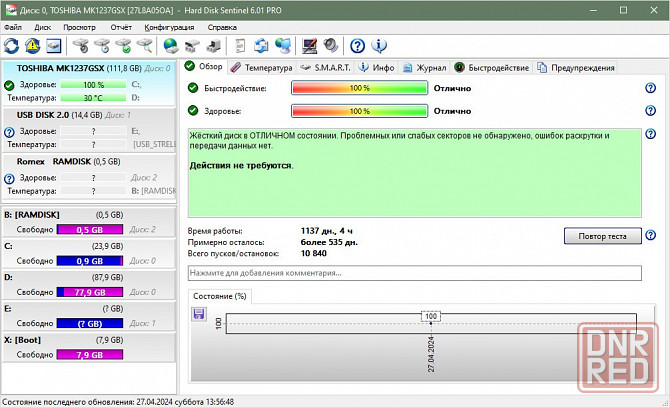This screenshot has height=408, width=670.
Task: Click the C: free space 0,9 GB bar
Action: click(x=90, y=261)
